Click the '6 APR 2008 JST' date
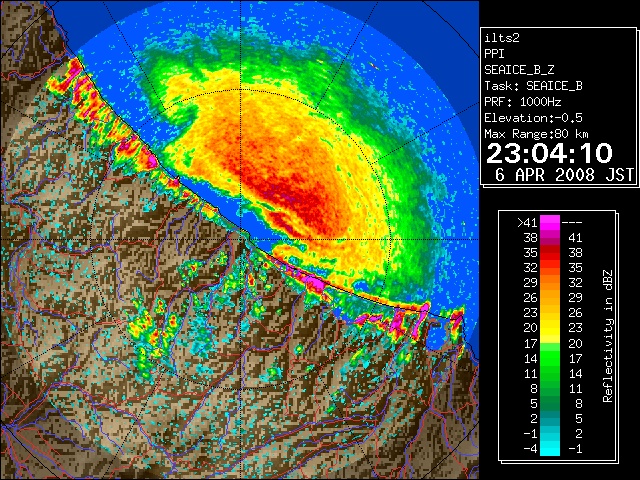Image resolution: width=640 pixels, height=480 pixels. 564,175
